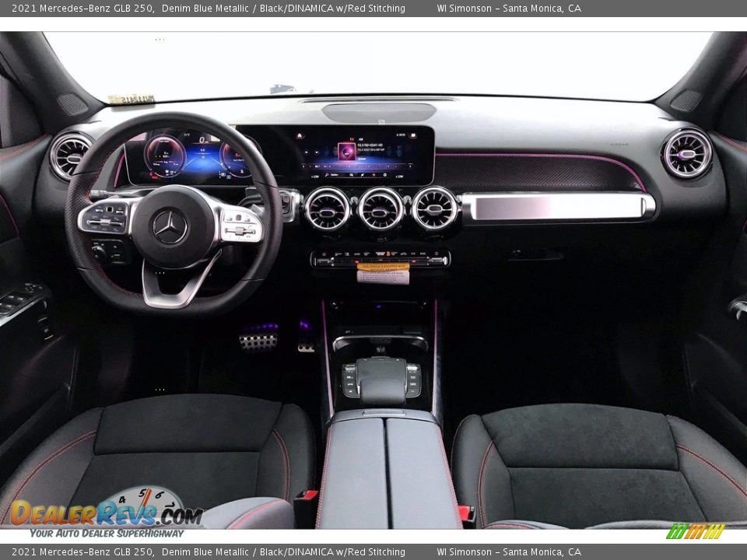747x560 pixels.
Task: Click the striped flag logo at bottom right
Action: [695, 531]
